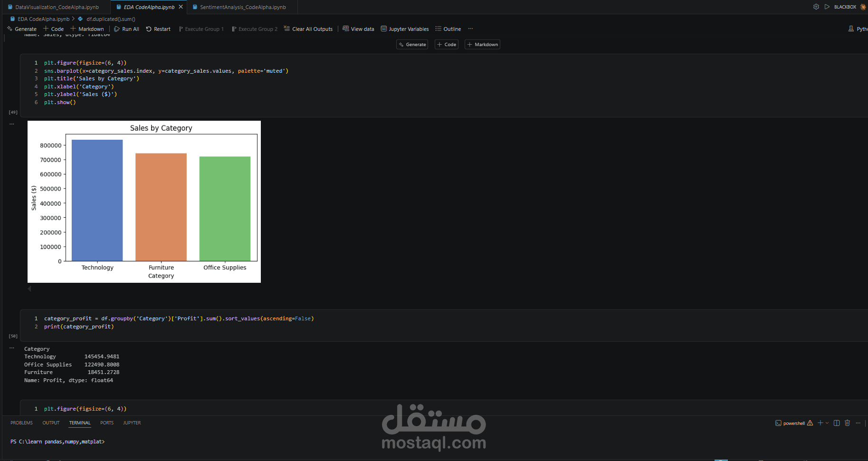
Task: Open Jupyter Variables panel
Action: tap(405, 29)
